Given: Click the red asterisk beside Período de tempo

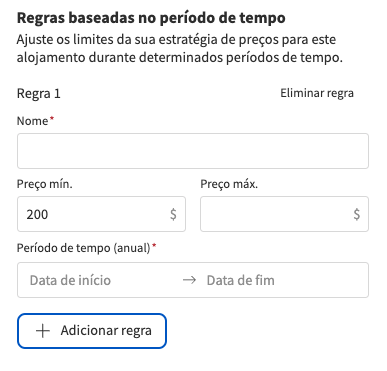Looking at the screenshot, I should pos(154,245).
